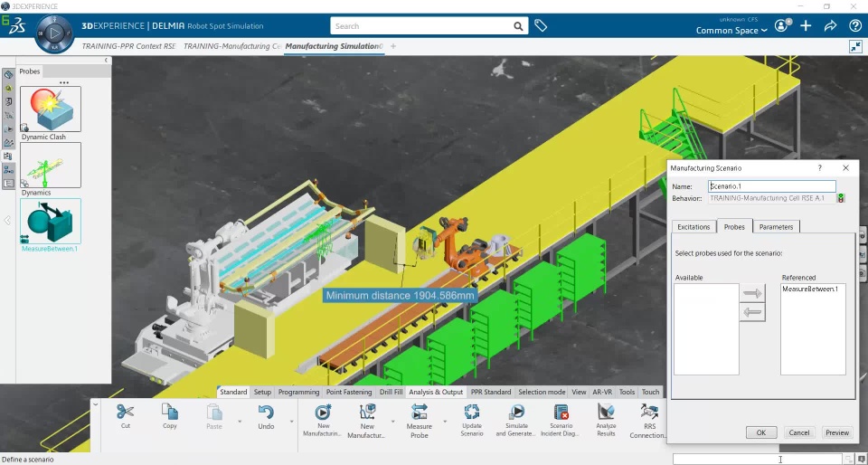
Task: Select the Analysis & Output tab
Action: pos(436,392)
